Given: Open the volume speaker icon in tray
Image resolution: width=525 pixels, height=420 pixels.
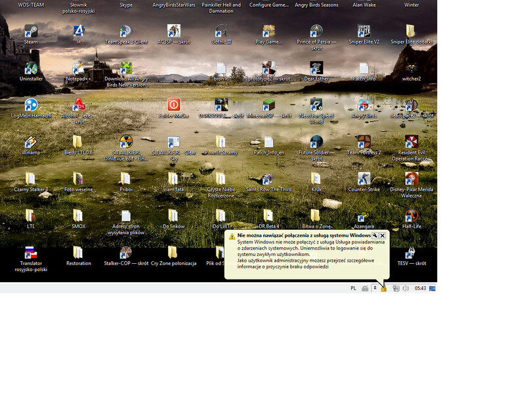Looking at the screenshot, I should (406, 288).
